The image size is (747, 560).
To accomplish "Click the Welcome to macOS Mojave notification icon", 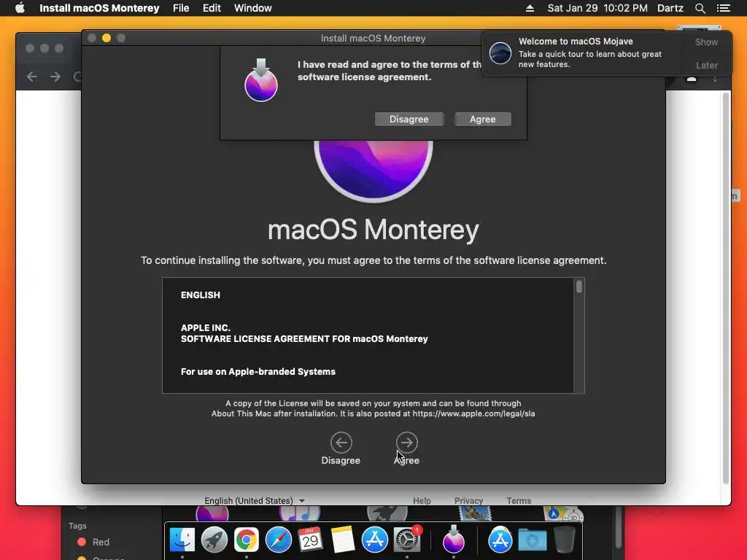I will click(x=500, y=52).
